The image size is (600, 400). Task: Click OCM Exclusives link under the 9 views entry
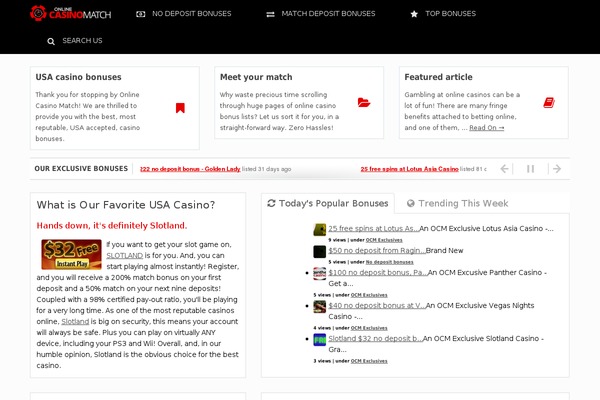tap(384, 240)
